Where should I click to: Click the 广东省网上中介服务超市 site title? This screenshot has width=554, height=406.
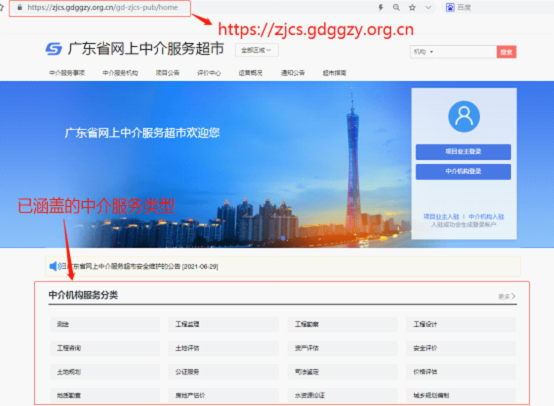[x=146, y=49]
